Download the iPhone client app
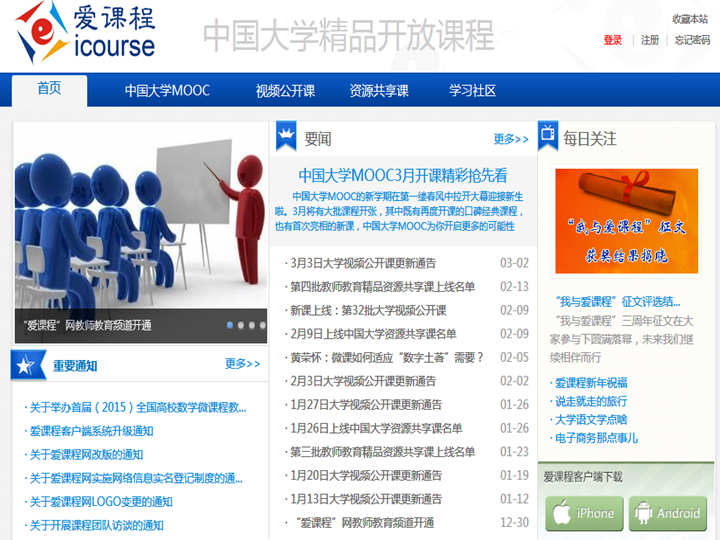This screenshot has width=720, height=540. point(584,513)
